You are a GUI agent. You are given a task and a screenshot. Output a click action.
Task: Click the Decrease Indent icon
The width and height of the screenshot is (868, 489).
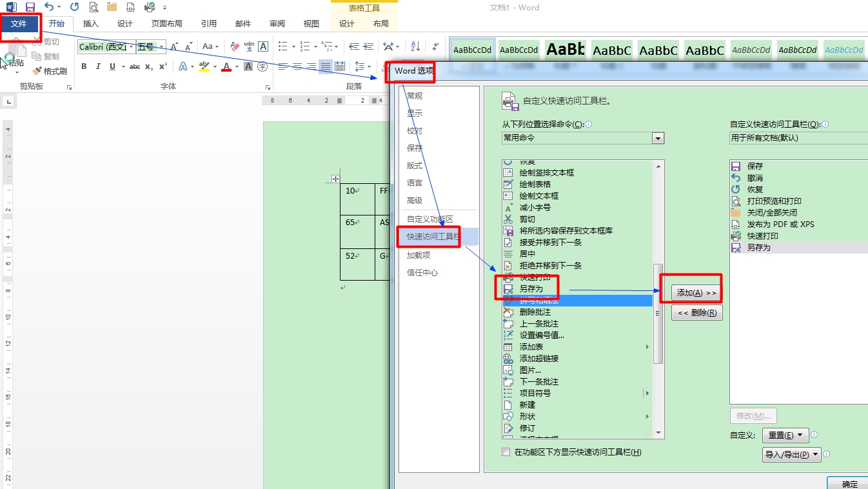point(353,46)
